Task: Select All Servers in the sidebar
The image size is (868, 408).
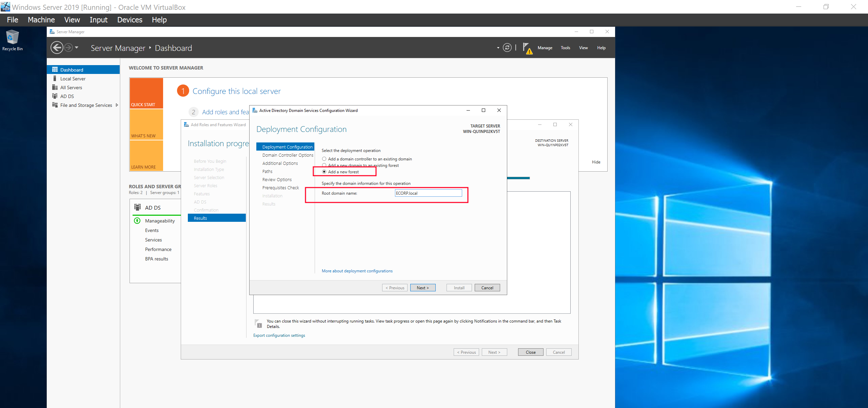Action: click(83, 87)
